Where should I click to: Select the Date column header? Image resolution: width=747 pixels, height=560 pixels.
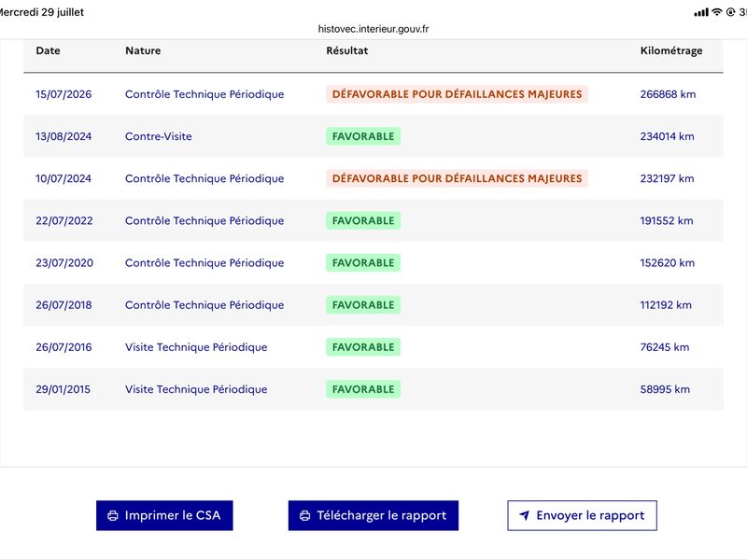(x=49, y=50)
